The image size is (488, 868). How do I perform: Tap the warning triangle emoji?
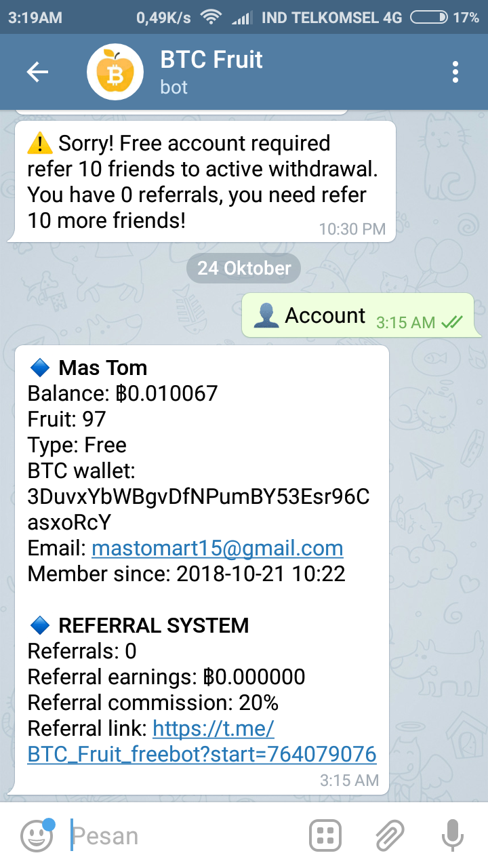click(x=40, y=144)
